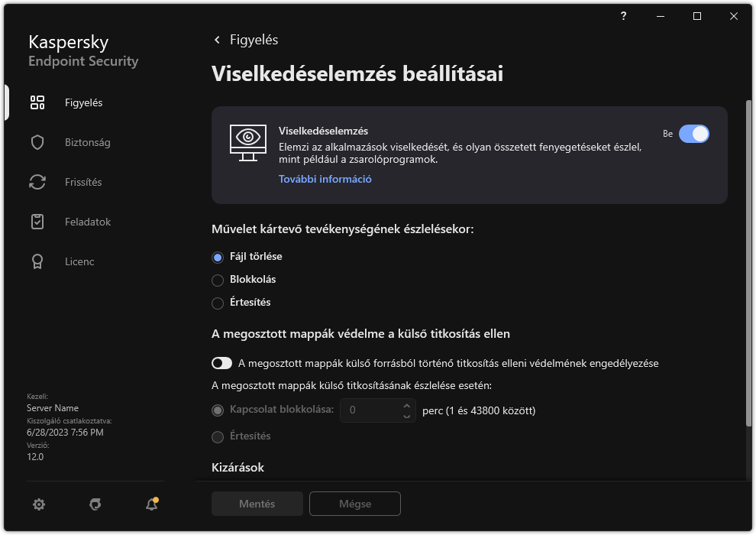Image resolution: width=756 pixels, height=535 pixels.
Task: Open the support icon at bottom
Action: pos(95,504)
